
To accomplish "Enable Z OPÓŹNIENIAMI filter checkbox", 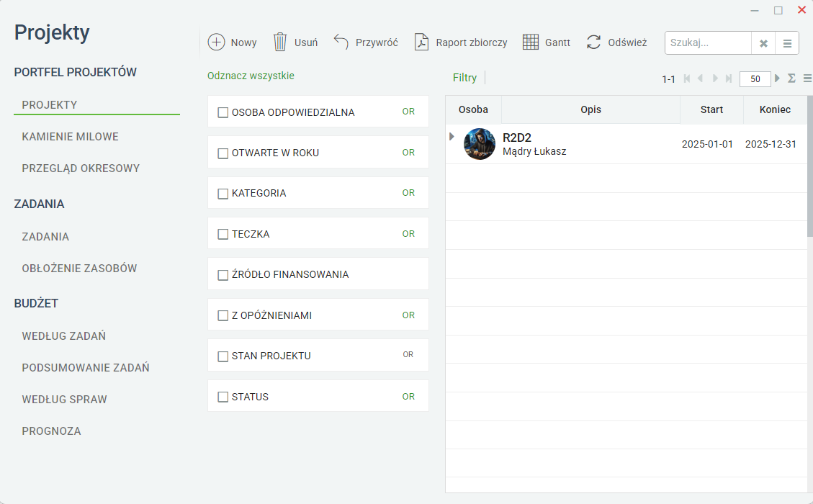I will (x=223, y=316).
